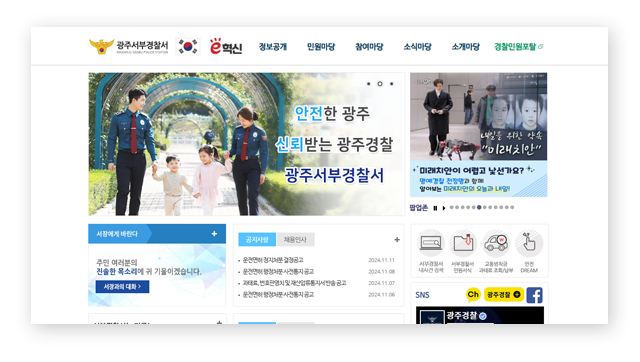640x362 pixels.
Task: Select the first main banner slide dot
Action: tap(369, 84)
